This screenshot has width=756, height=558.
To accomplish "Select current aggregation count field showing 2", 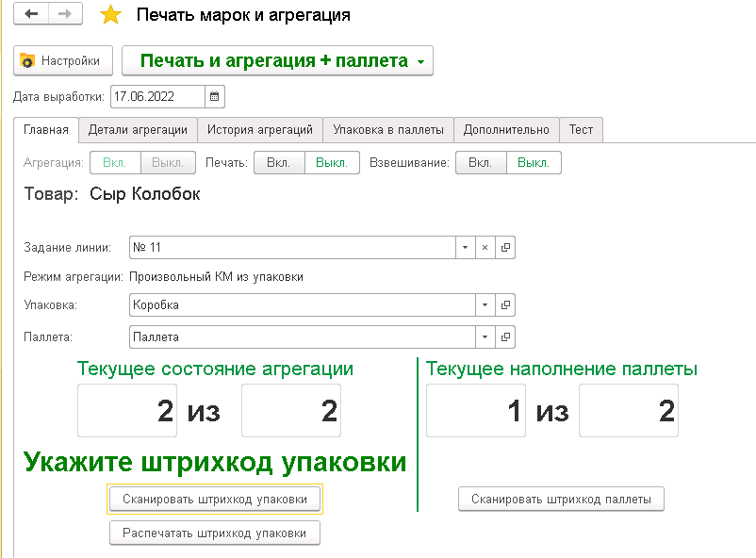I will (127, 410).
